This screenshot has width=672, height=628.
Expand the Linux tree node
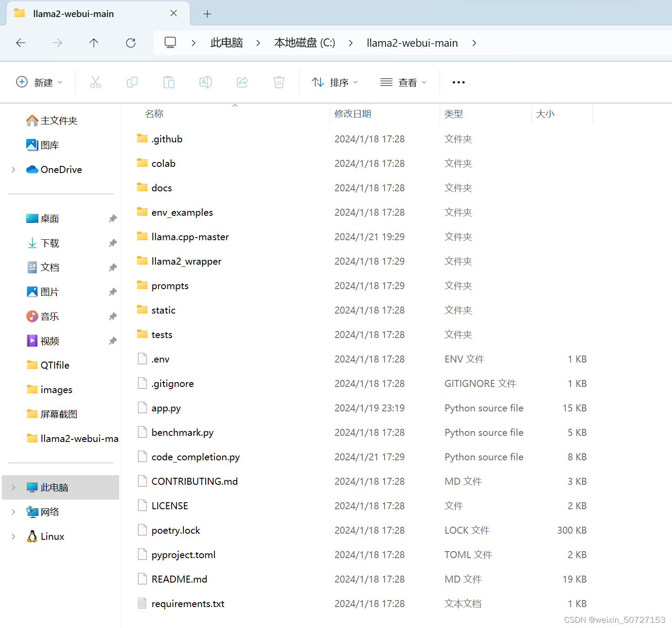[x=14, y=536]
